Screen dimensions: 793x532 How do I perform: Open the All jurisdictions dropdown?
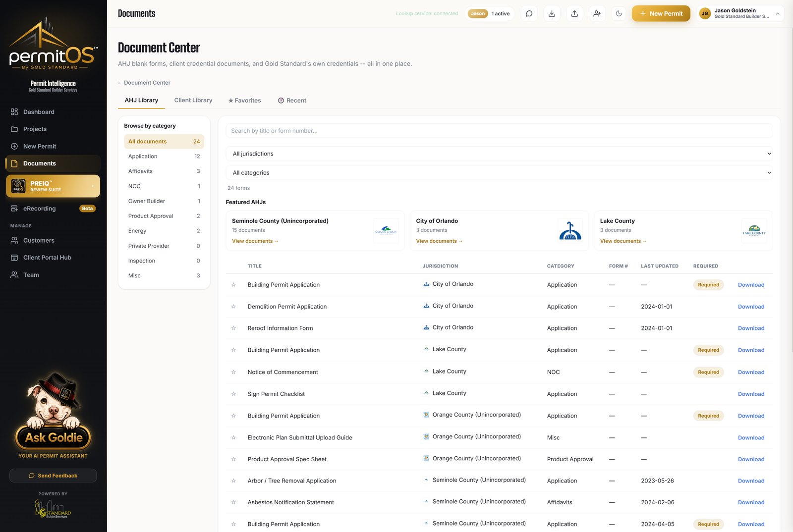499,154
